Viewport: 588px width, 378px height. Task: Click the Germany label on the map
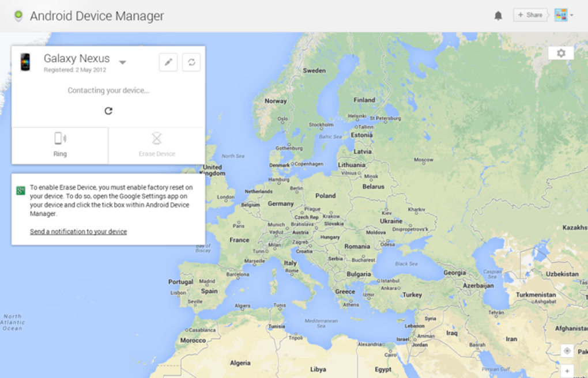(281, 203)
